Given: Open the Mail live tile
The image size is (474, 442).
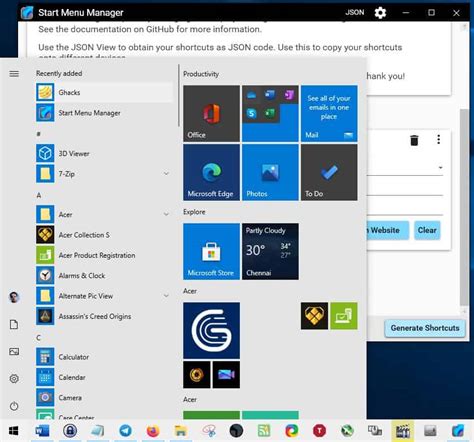Looking at the screenshot, I should tap(329, 113).
